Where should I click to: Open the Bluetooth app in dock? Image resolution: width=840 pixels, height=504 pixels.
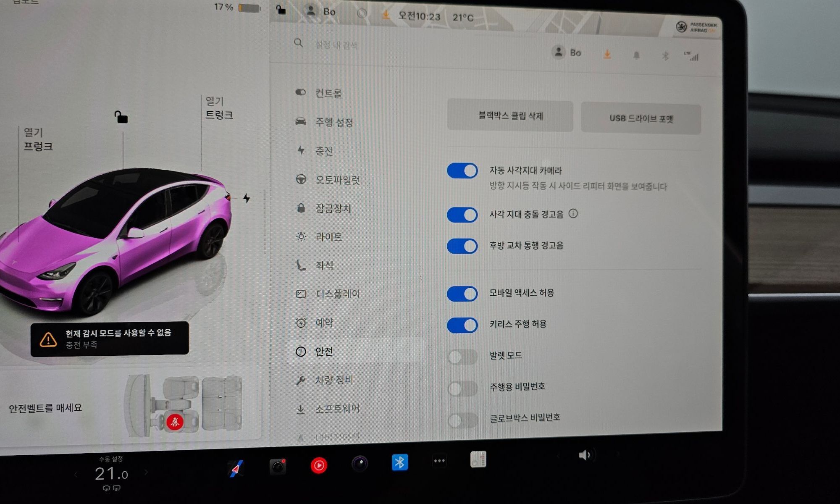tap(400, 462)
